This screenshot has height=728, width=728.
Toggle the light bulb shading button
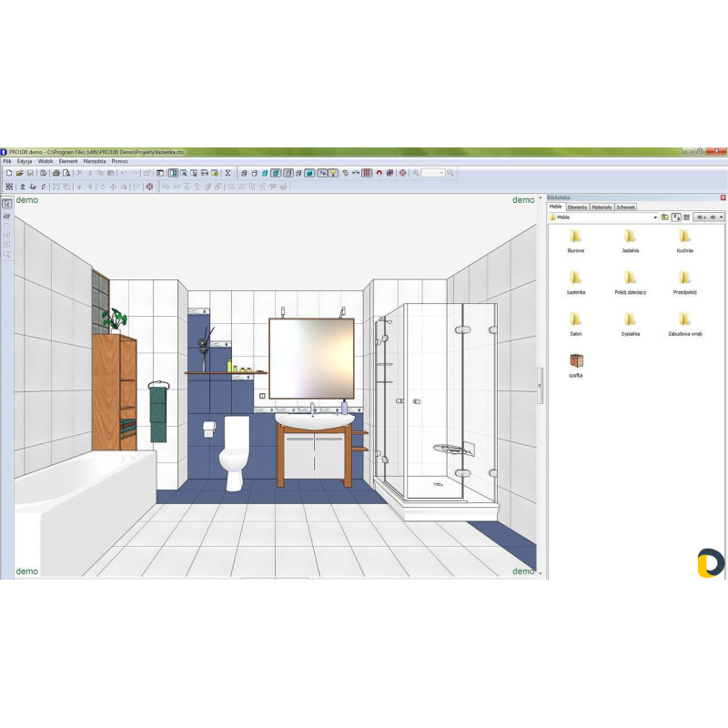[x=333, y=172]
